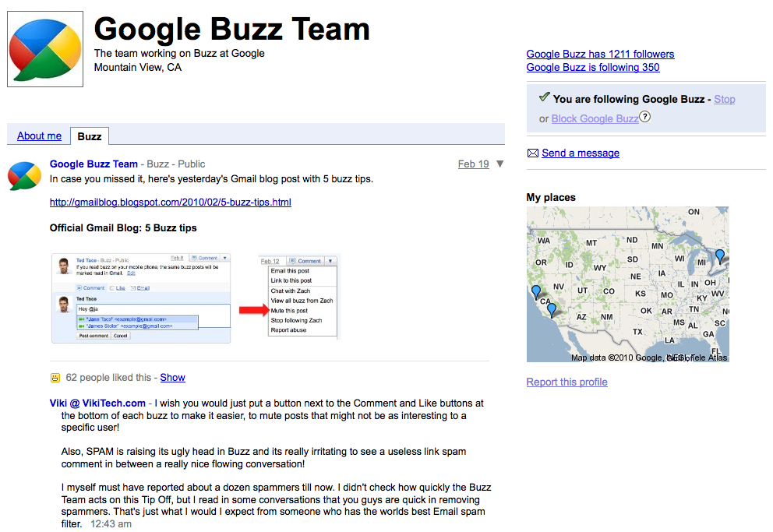Select the Northern California map pin

pos(535,292)
